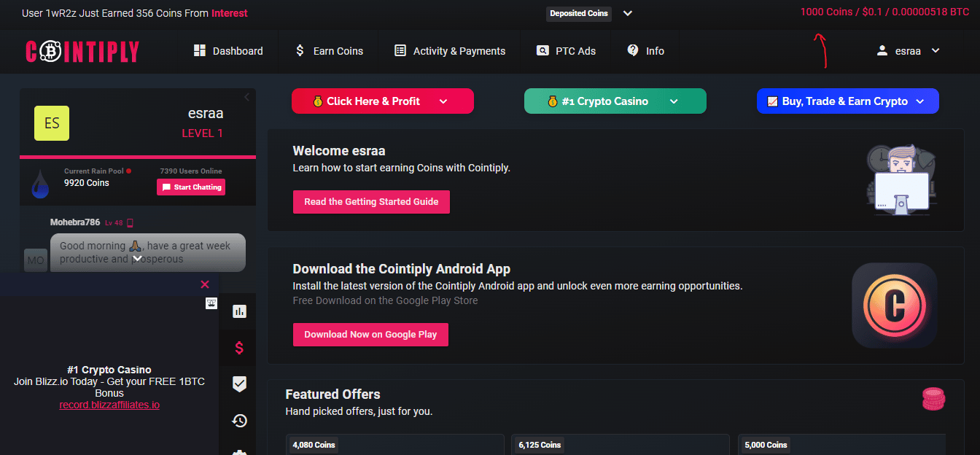Click the Deposited Coins label
Screen dimensions: 980x455
579,13
